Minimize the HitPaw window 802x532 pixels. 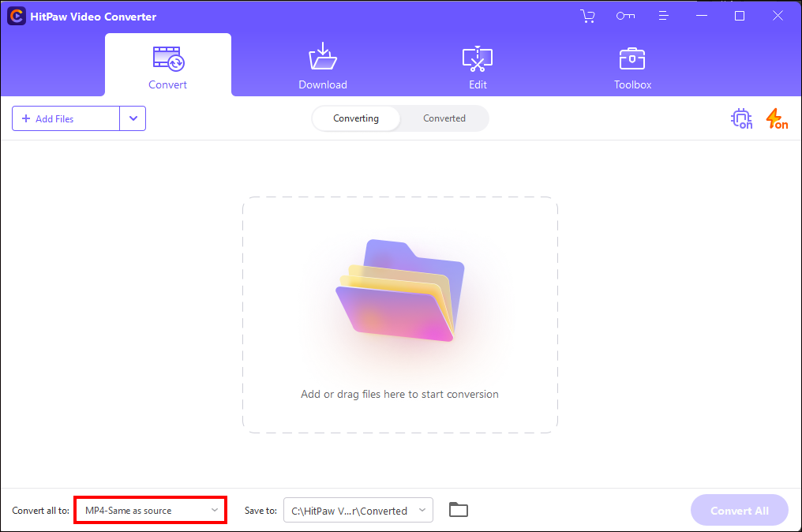coord(702,17)
